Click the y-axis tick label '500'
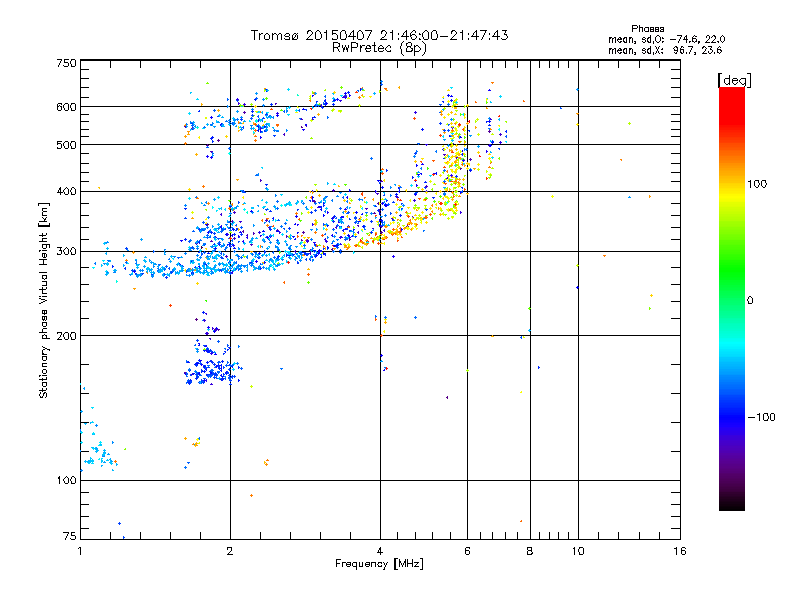This screenshot has height=600, width=800. (66, 145)
